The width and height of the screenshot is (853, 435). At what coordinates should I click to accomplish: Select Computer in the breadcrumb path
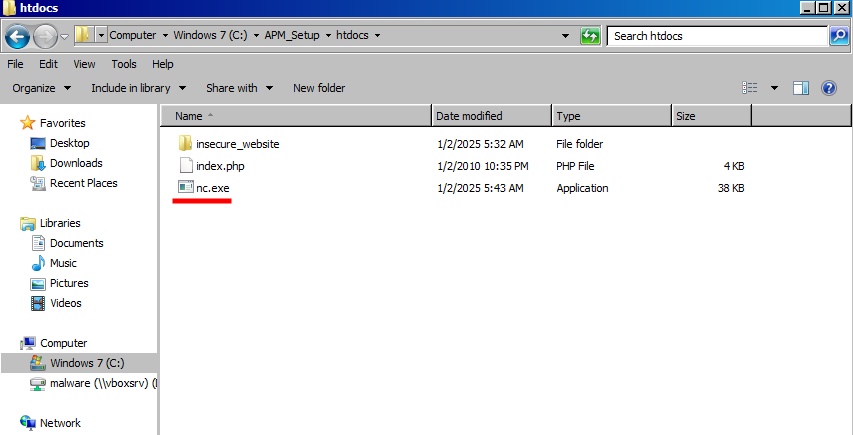(133, 35)
